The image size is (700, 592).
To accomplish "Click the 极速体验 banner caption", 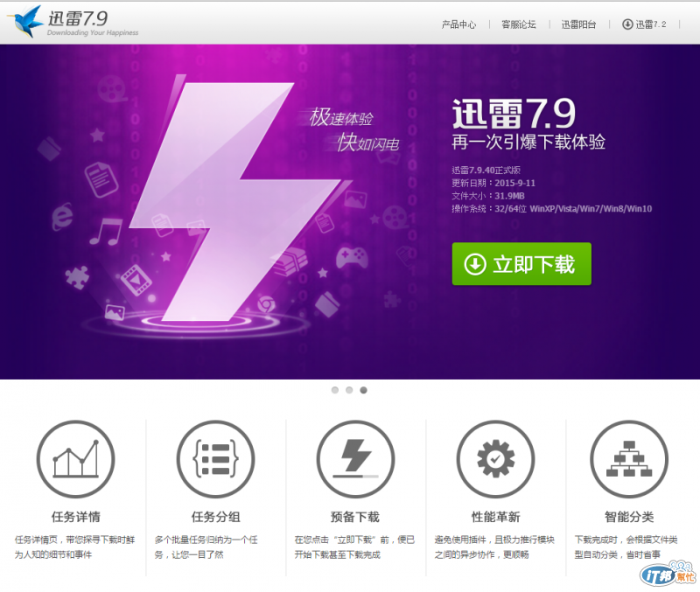I will 341,118.
